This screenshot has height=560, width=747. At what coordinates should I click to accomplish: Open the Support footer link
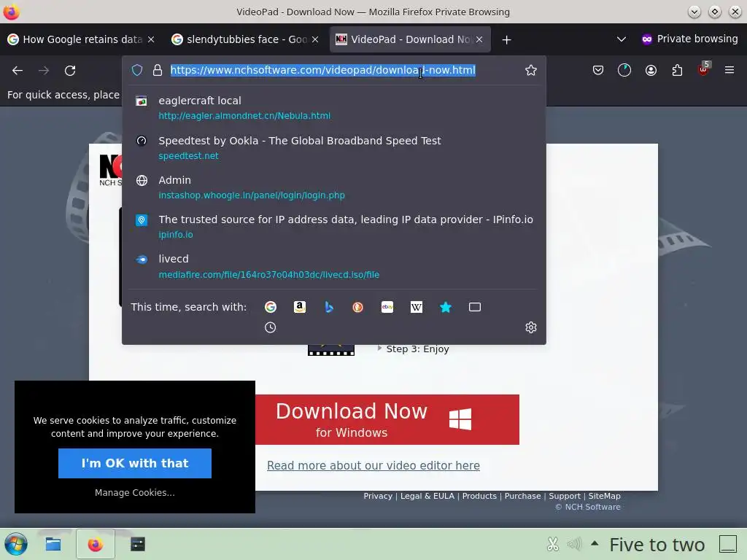coord(565,496)
